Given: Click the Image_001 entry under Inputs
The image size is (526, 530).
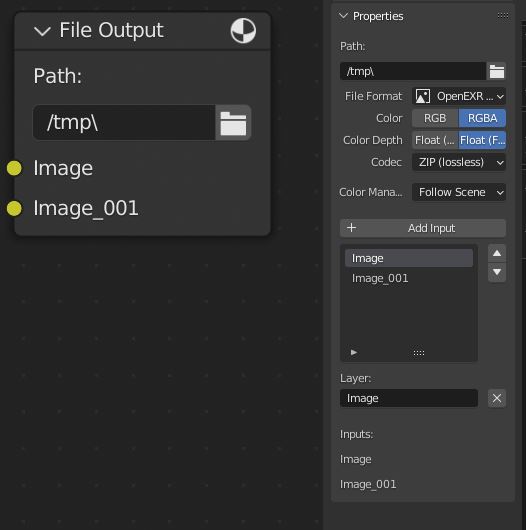Looking at the screenshot, I should tap(368, 484).
